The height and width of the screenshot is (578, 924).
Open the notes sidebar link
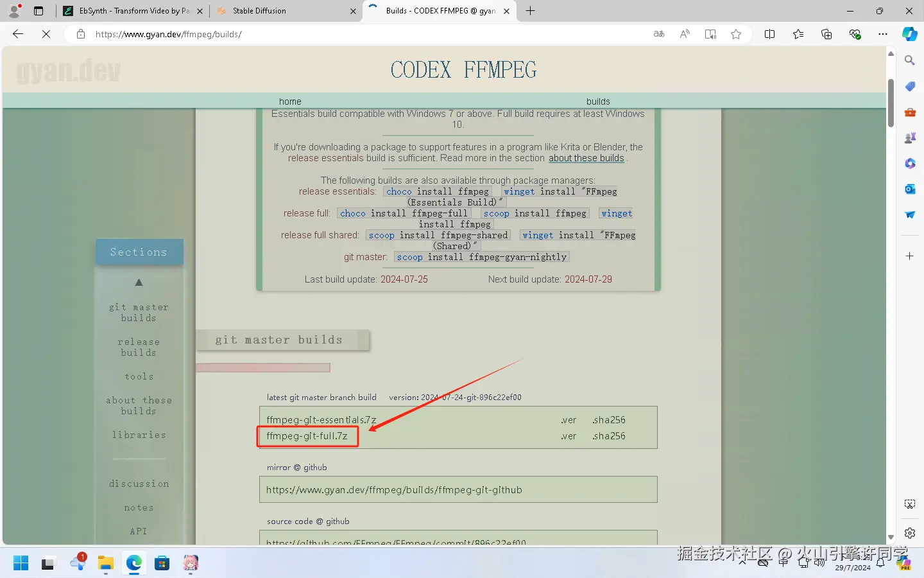(x=139, y=508)
